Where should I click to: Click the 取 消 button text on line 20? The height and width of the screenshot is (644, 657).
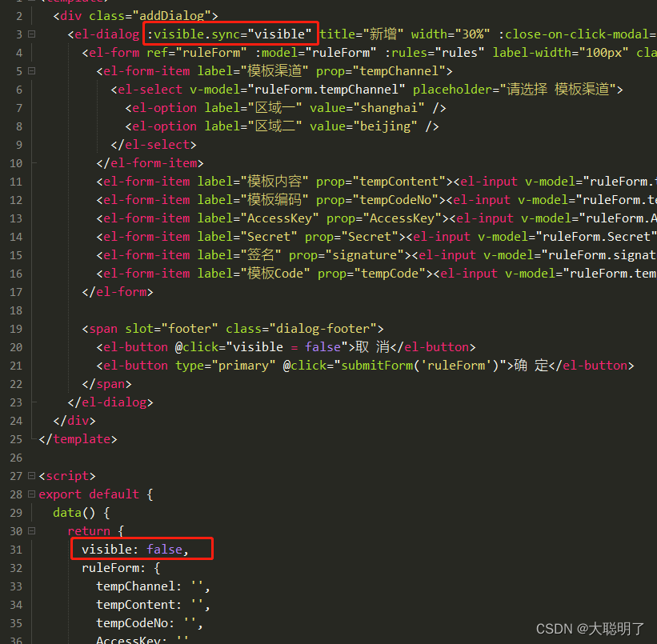(372, 347)
